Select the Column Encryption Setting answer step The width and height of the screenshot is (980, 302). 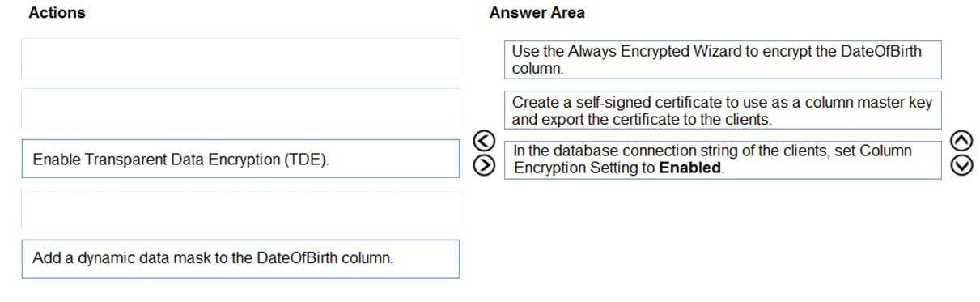[x=723, y=160]
